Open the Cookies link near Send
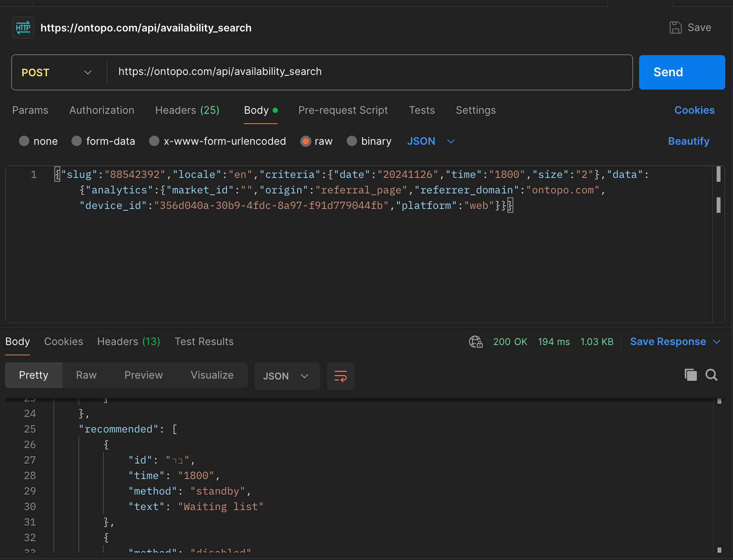 click(694, 110)
